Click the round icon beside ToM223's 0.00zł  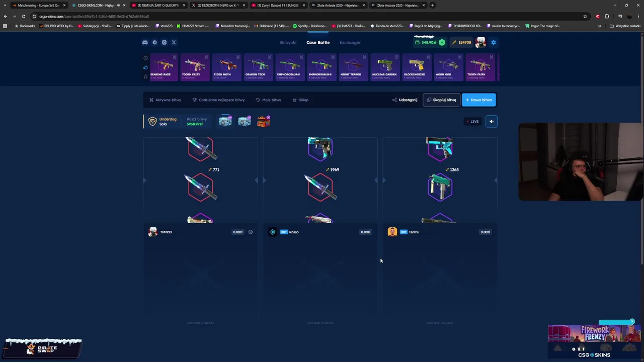(x=251, y=232)
